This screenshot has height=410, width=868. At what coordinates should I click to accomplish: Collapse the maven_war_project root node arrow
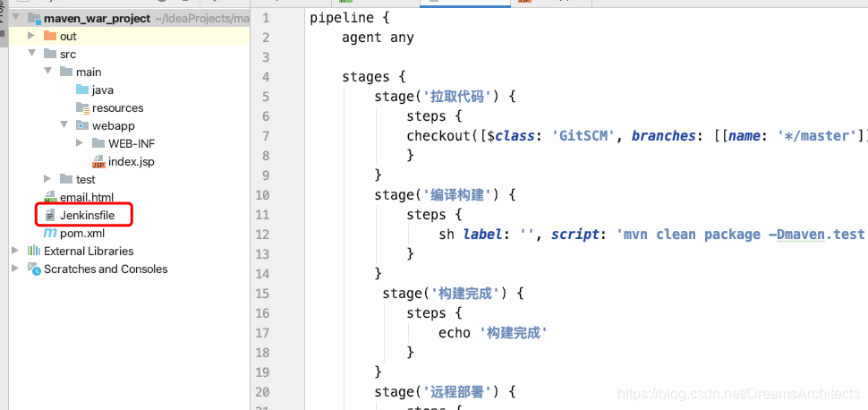pos(15,18)
